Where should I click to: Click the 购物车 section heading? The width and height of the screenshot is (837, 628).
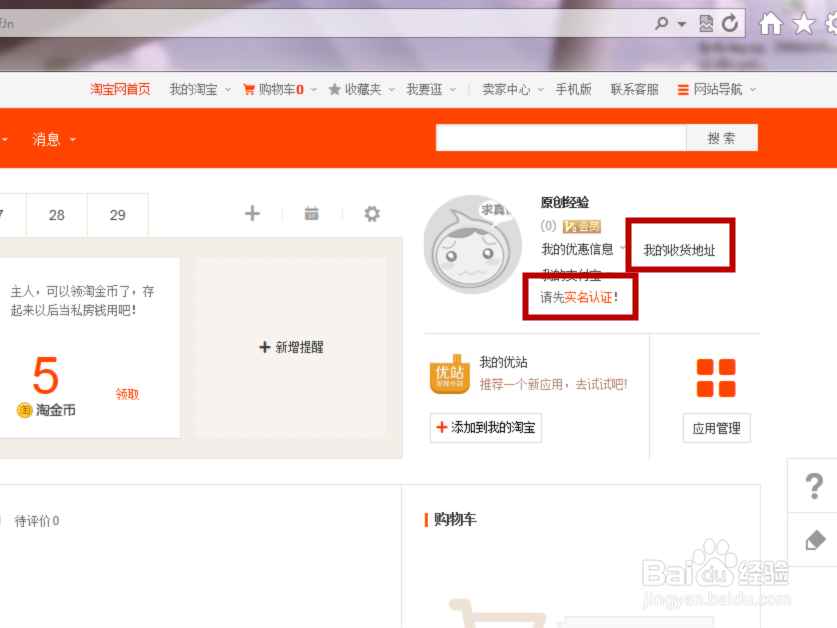click(x=455, y=519)
